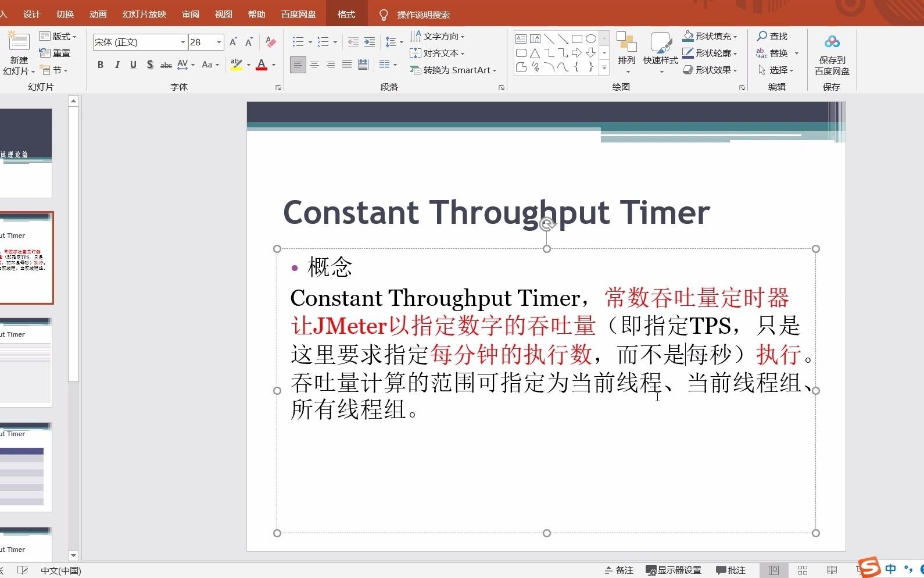Select the text box shape in gallery
The width and height of the screenshot is (924, 578).
[521, 39]
